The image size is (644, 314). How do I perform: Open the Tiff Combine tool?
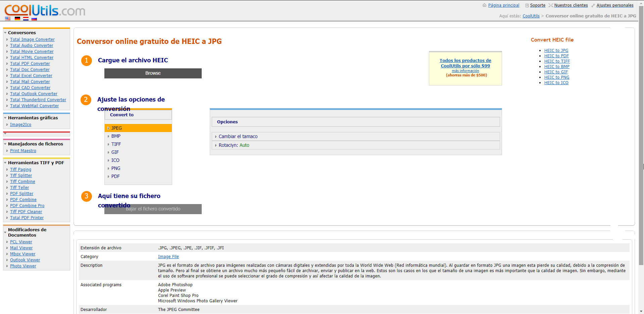point(22,182)
